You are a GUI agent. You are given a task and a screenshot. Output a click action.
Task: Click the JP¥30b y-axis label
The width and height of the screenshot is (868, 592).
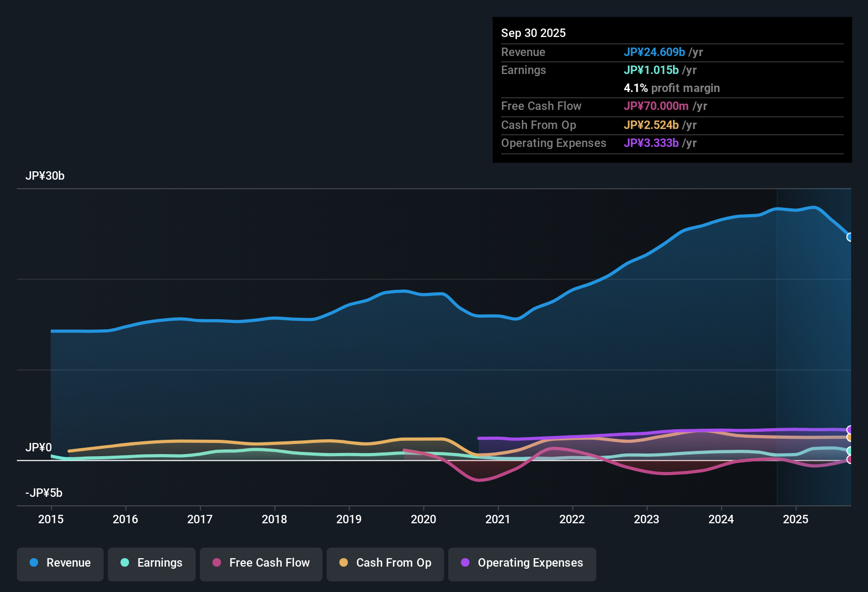click(x=45, y=176)
